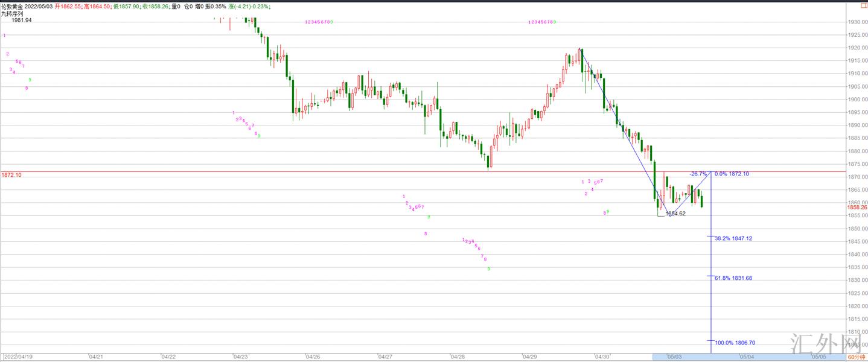Viewport: 868px width, 362px height.
Task: Click the 04/28 date on time axis
Action: pos(457,357)
